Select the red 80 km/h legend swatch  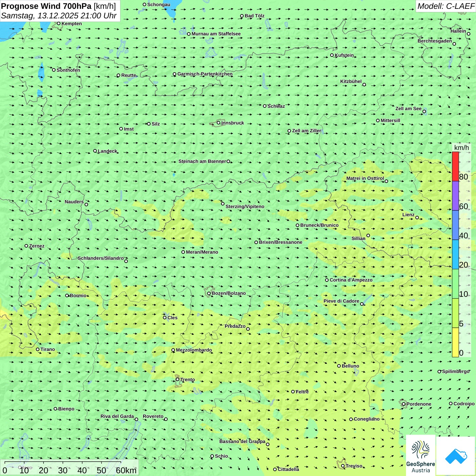click(x=455, y=166)
